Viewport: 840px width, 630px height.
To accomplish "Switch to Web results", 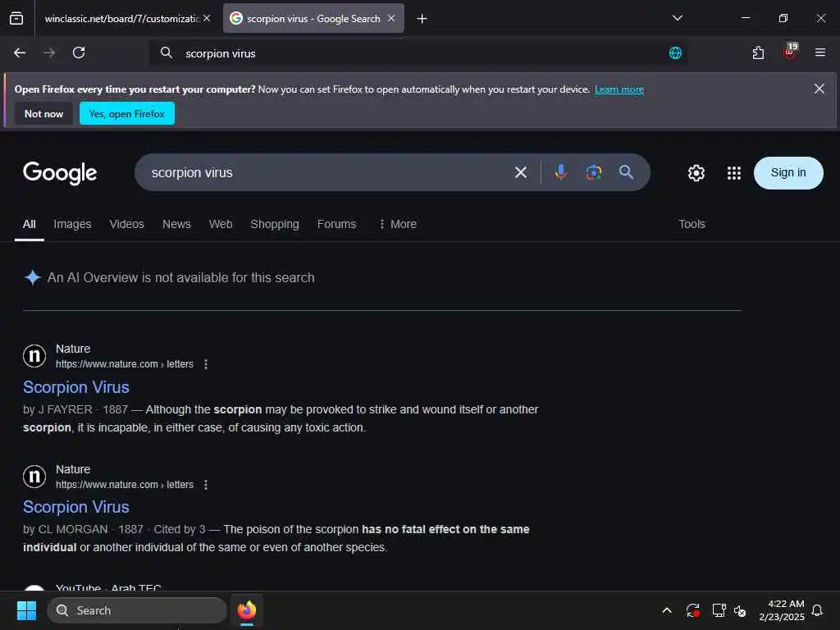I will tap(220, 224).
